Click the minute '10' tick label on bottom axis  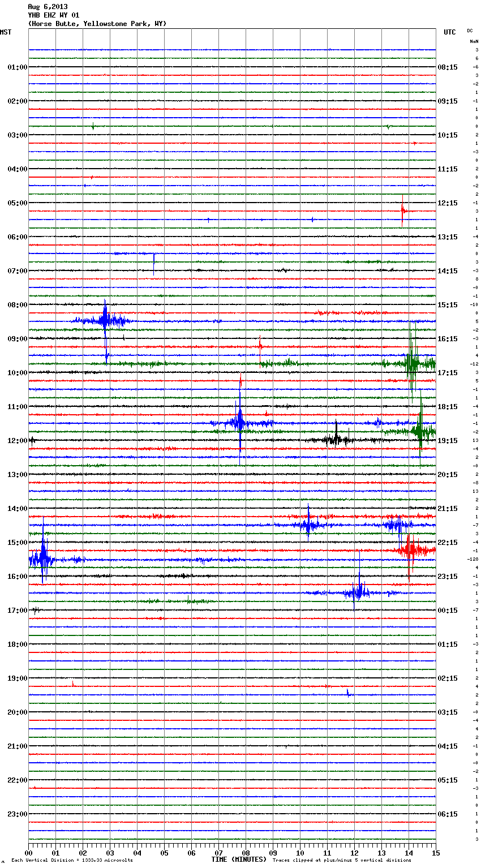(x=300, y=853)
